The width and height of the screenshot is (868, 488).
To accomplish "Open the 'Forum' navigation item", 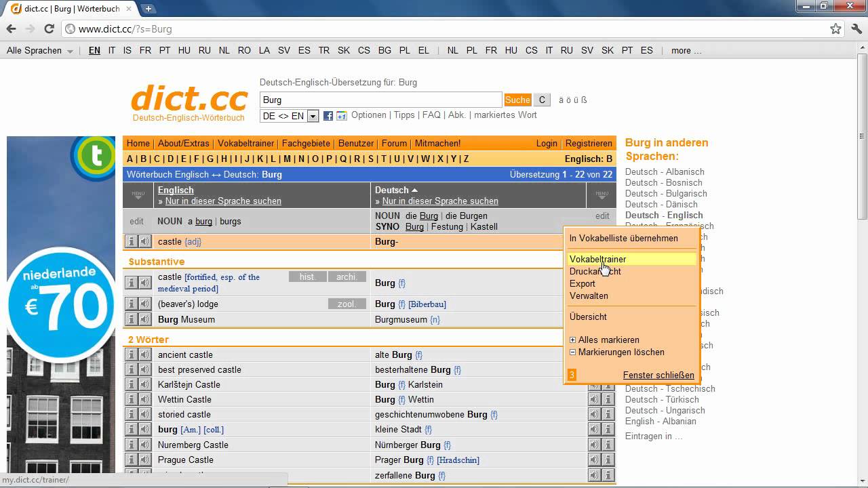I will [394, 143].
